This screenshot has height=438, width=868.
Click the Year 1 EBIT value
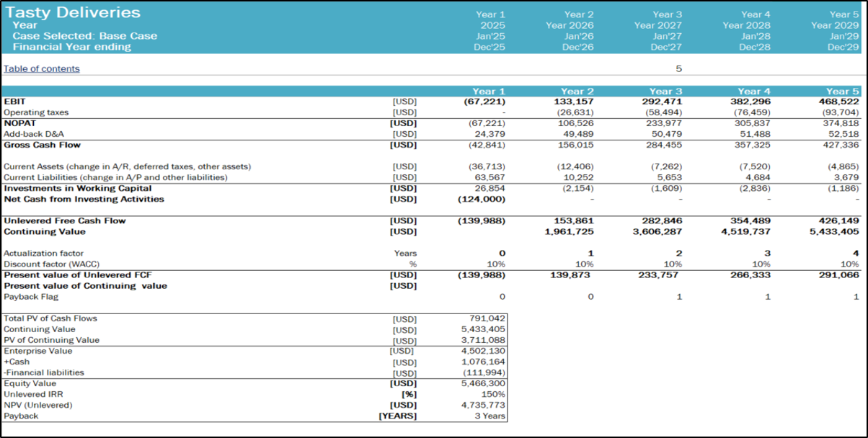tap(485, 102)
